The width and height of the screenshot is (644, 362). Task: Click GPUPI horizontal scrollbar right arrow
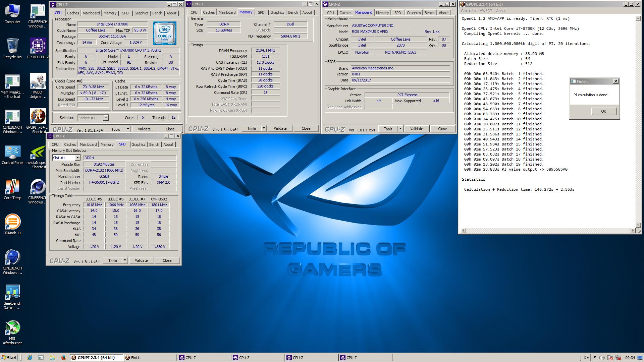coord(633,230)
